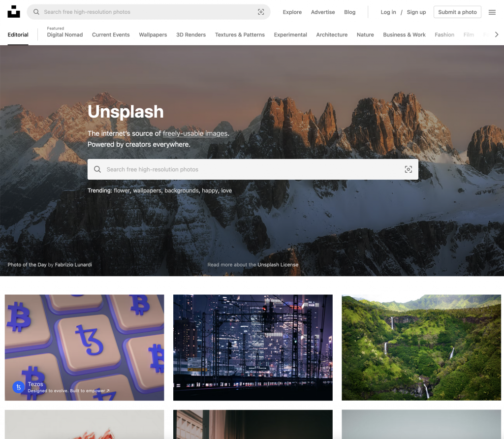Open the Unsplash License link
This screenshot has width=504, height=439.
pyautogui.click(x=278, y=265)
